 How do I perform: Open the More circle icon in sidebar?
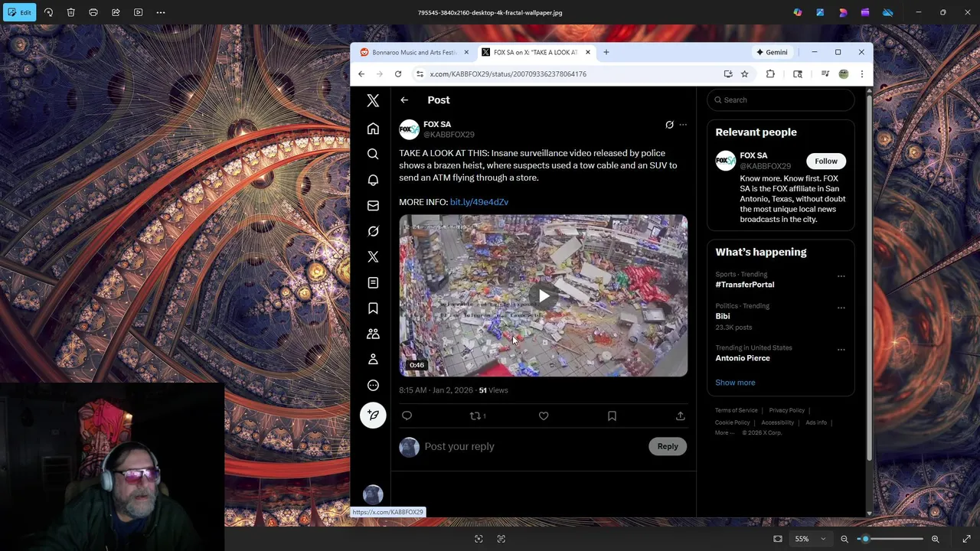pos(373,386)
